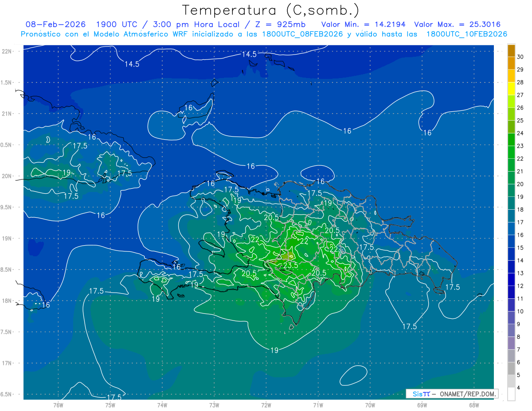Screen dimensions: 532x411
Task: Choose the color band between 17 and 18
Action: tap(511, 216)
